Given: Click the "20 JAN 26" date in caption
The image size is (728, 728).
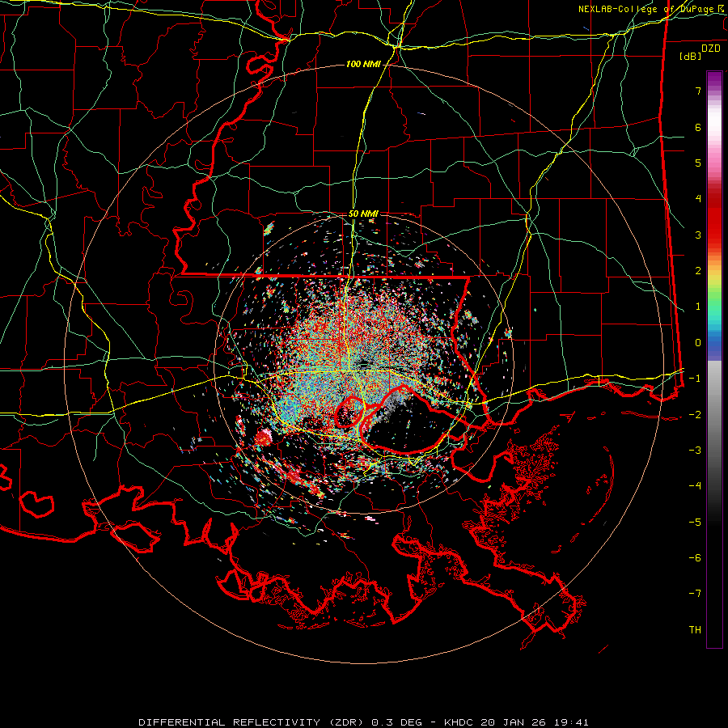Looking at the screenshot, I should coord(512,722).
